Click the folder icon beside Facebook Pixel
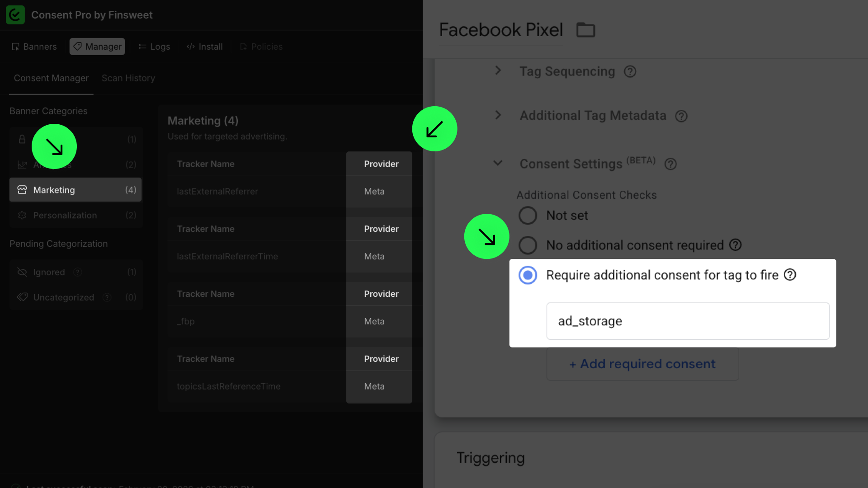868x488 pixels. [585, 30]
